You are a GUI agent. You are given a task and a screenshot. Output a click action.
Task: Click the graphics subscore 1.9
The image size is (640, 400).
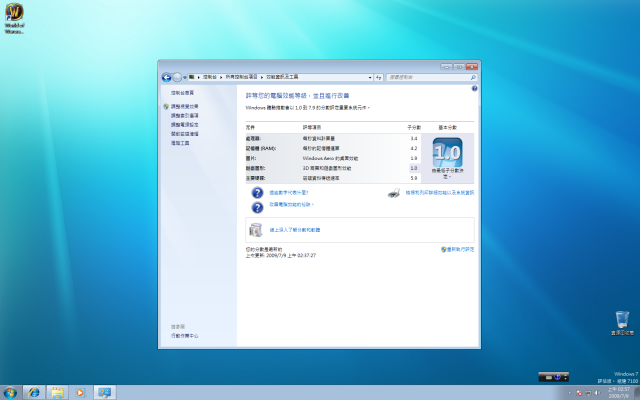[x=414, y=158]
